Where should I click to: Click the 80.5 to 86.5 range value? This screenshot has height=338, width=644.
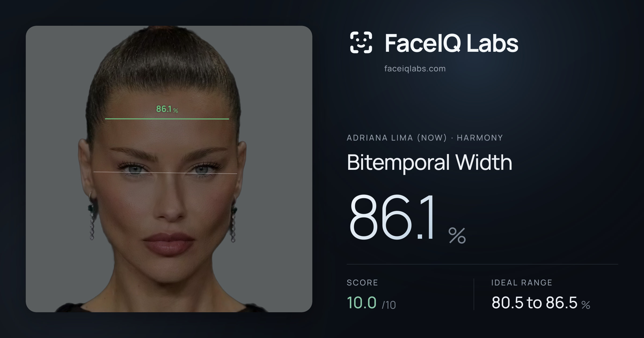[534, 303]
